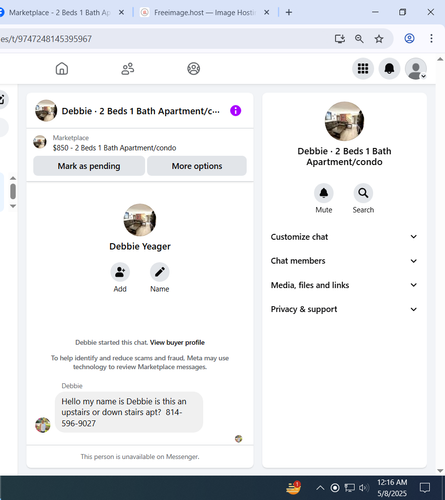Click the page scrollbar up arrow

440,59
